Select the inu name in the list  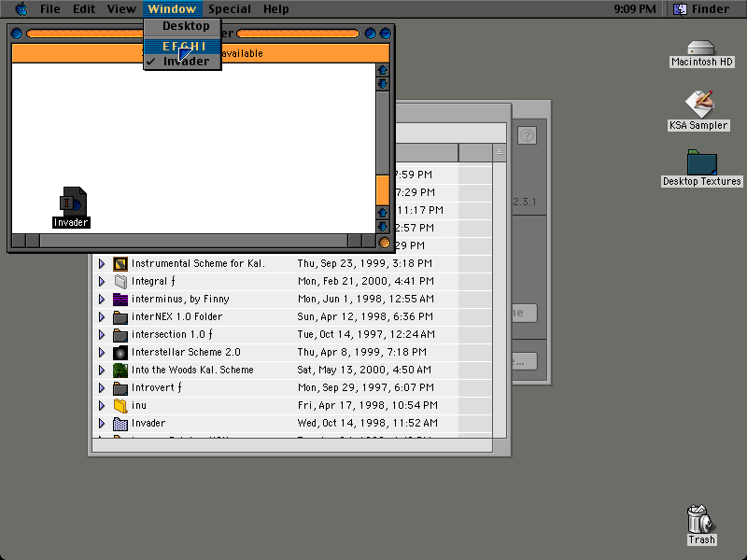point(139,405)
